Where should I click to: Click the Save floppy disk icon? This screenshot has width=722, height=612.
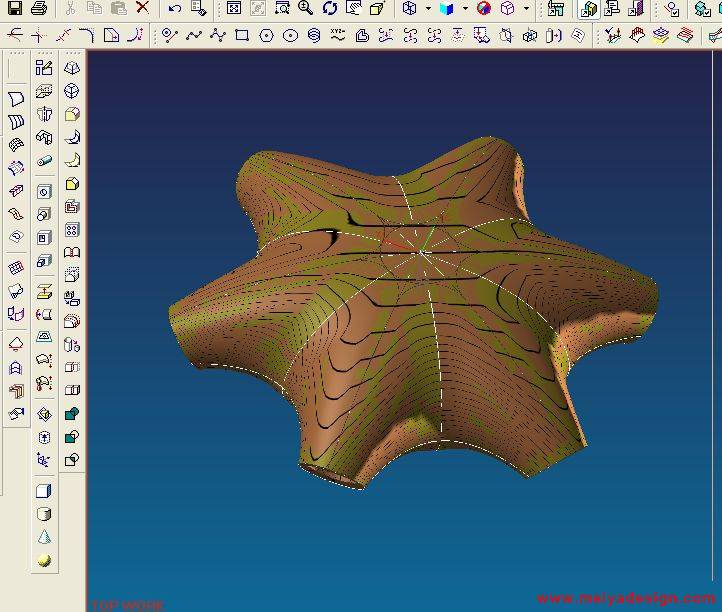(14, 8)
